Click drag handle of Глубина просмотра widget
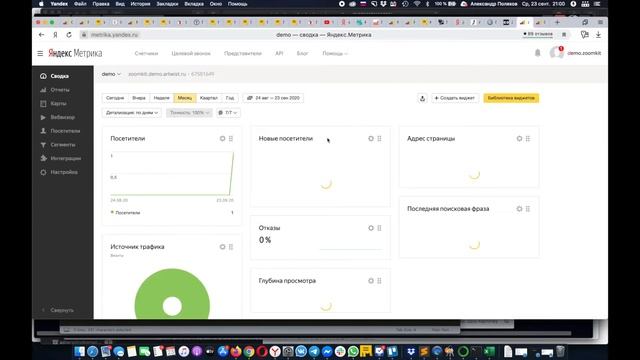 tap(380, 281)
